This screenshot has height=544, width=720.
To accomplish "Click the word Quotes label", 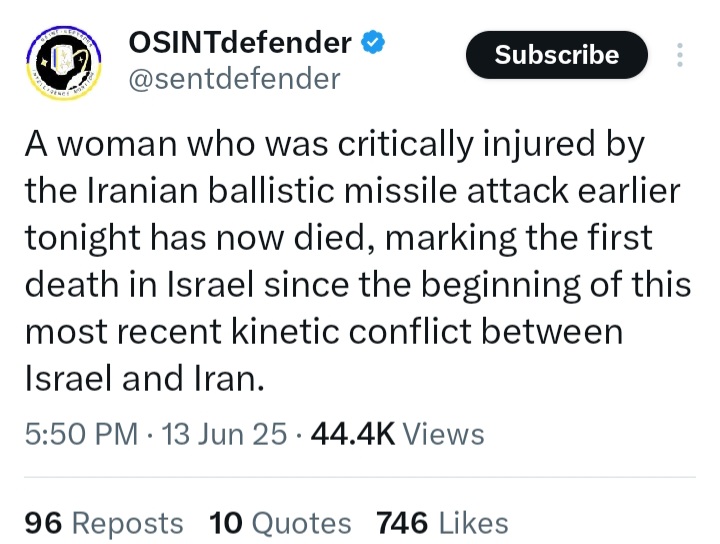I will tap(302, 523).
